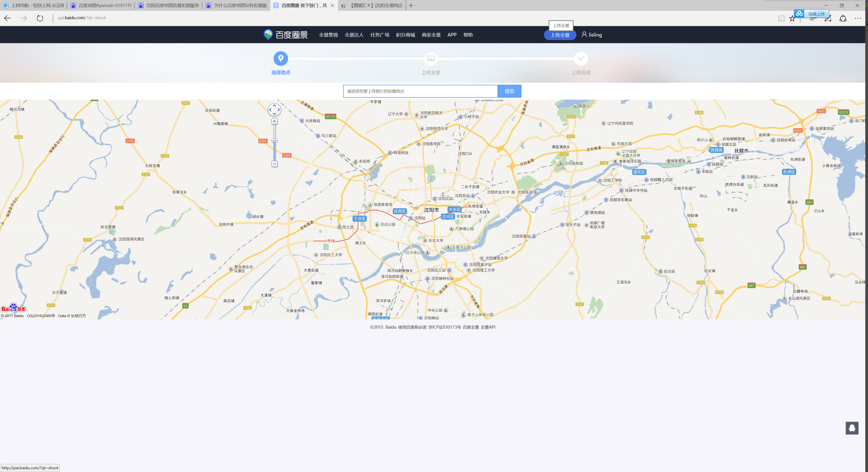Click the notification bell icon at bottom right

pyautogui.click(x=852, y=428)
